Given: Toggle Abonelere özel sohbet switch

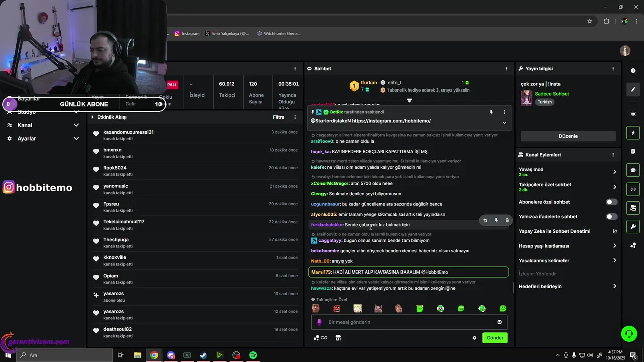Looking at the screenshot, I should (611, 202).
